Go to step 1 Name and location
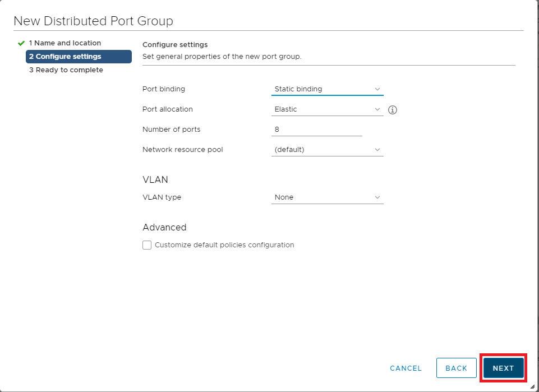 click(65, 43)
